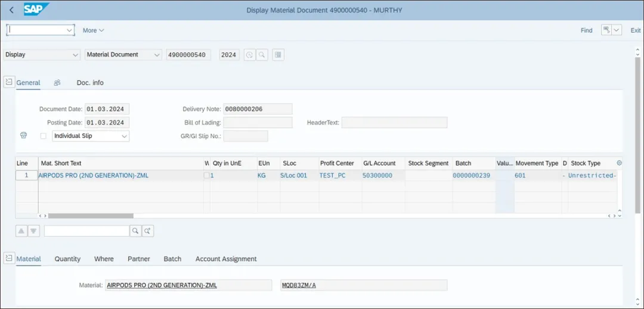This screenshot has width=644, height=309.
Task: Click the Find button
Action: click(x=587, y=30)
